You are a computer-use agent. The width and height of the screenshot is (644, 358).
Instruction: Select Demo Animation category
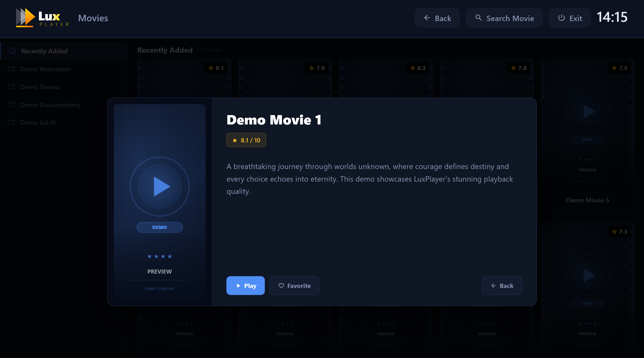[64, 69]
